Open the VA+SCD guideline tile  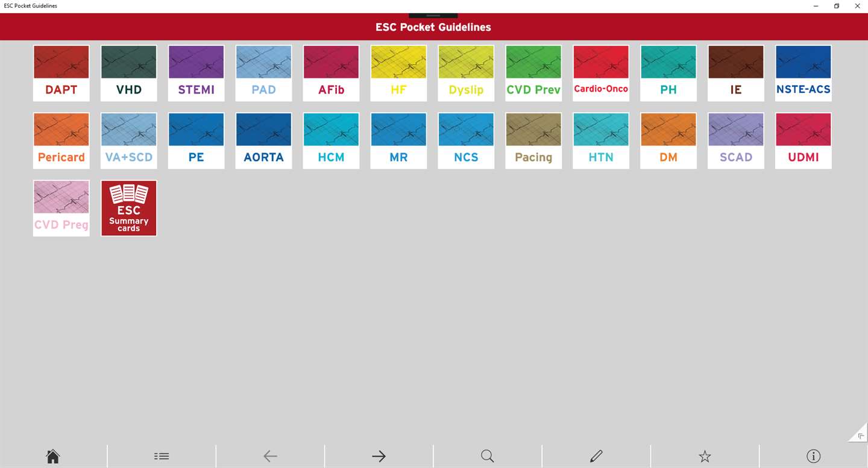tap(129, 141)
